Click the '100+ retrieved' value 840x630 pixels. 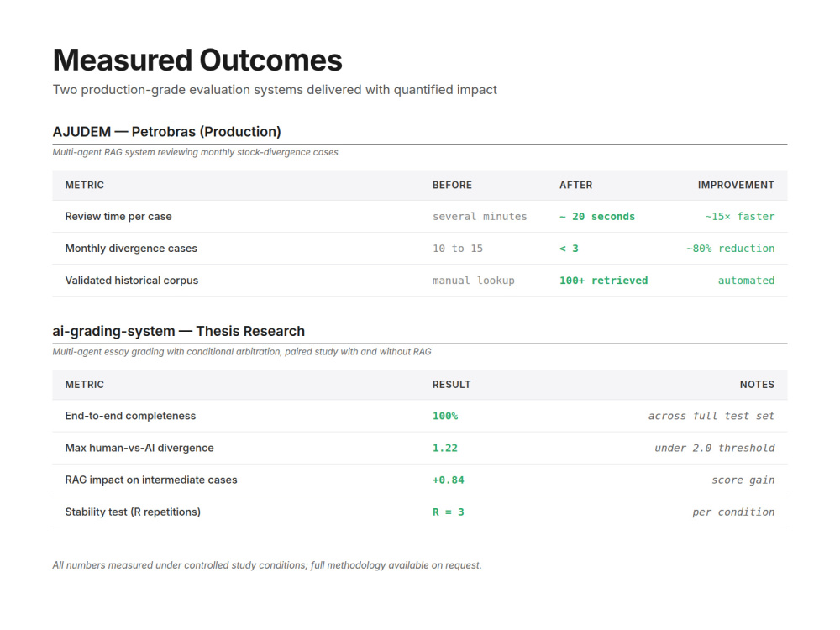coord(603,281)
